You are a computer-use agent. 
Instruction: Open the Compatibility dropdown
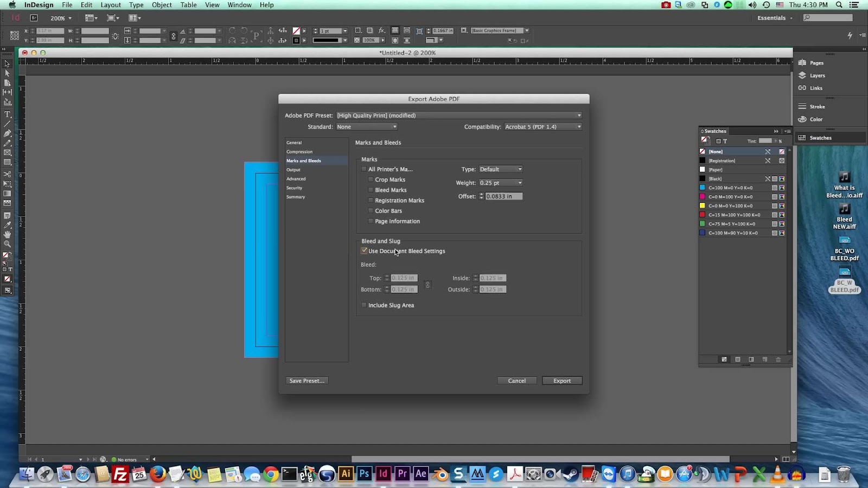(x=543, y=127)
